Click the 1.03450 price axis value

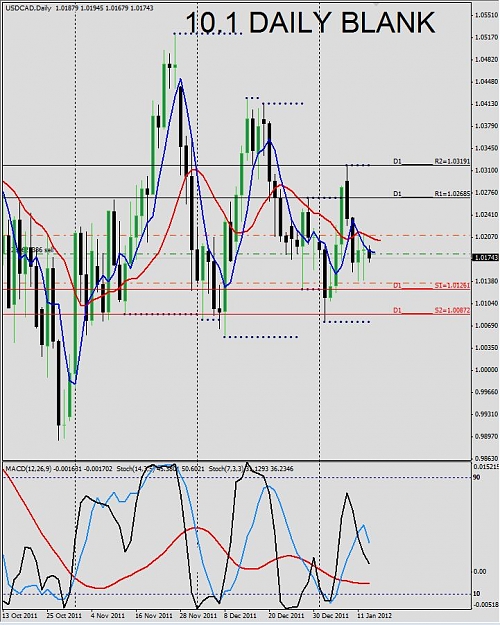click(486, 148)
